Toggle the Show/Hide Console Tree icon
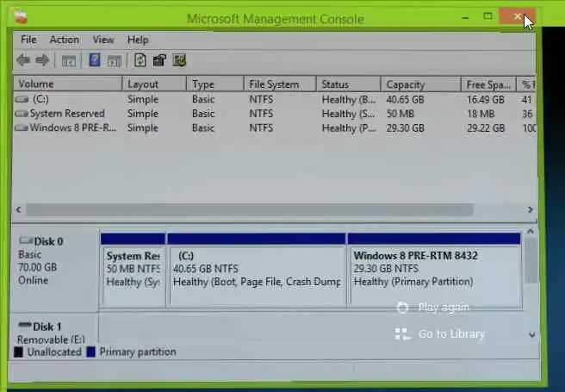Image resolution: width=565 pixels, height=392 pixels. pos(69,61)
